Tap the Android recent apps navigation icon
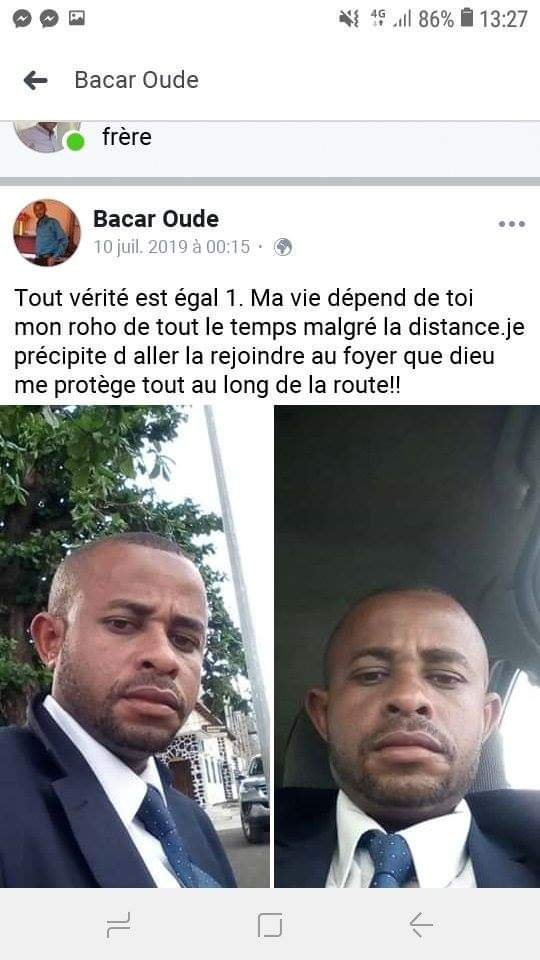 coord(118,924)
